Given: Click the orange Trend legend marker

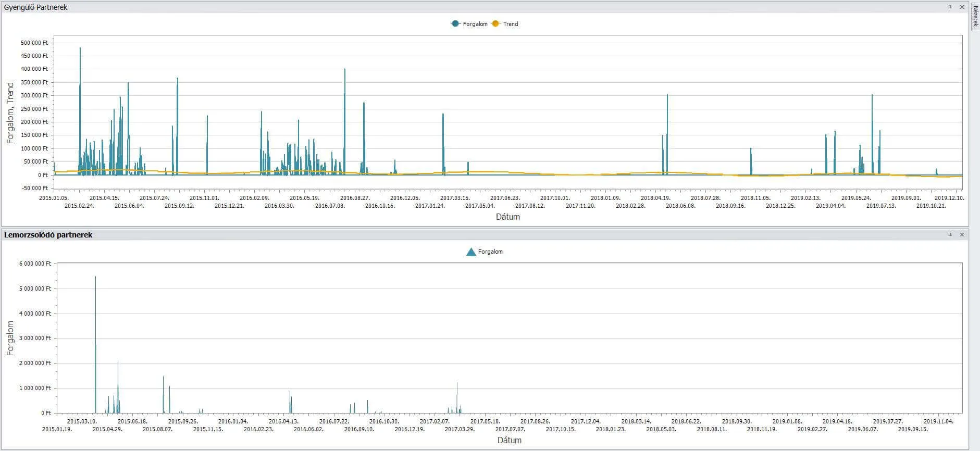Looking at the screenshot, I should coord(495,24).
